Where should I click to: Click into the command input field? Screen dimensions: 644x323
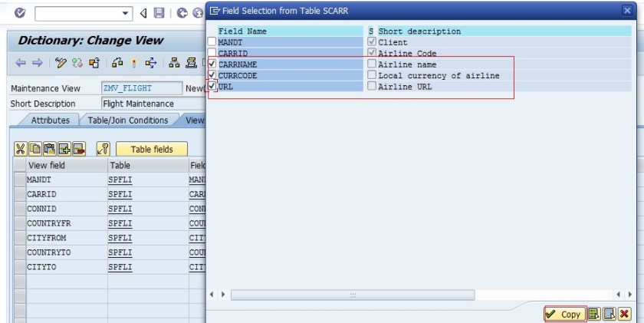pos(84,14)
